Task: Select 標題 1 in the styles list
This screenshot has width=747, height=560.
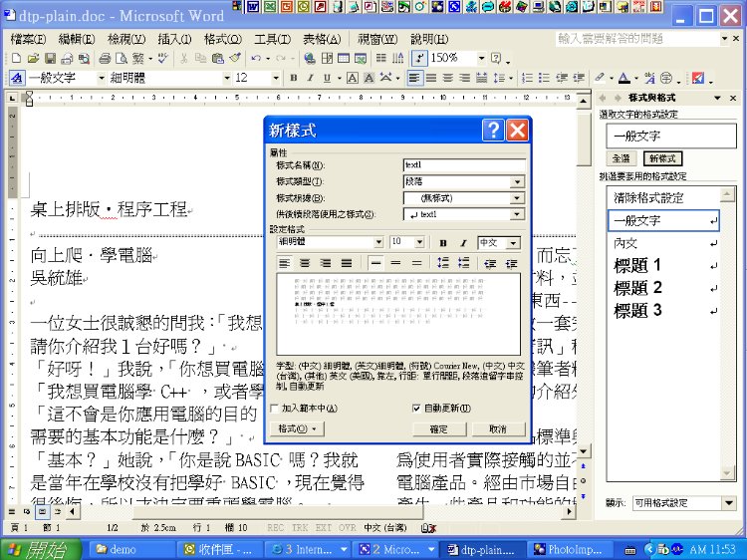Action: point(663,265)
